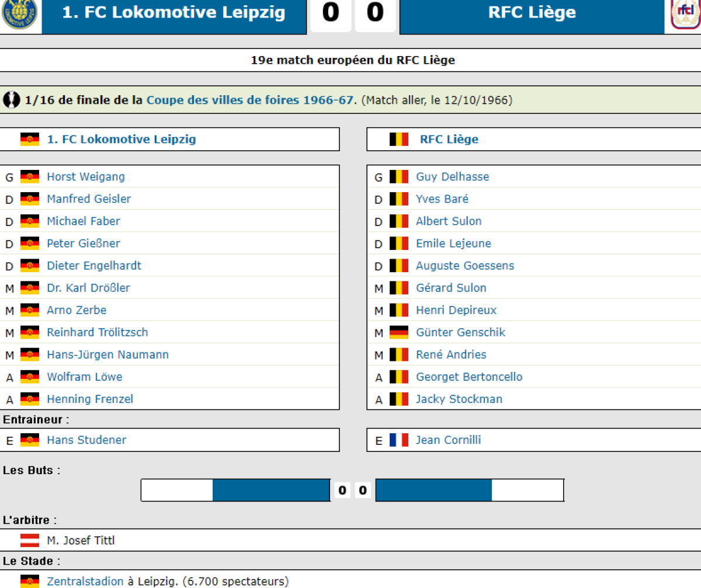View Henning Frenzel's player page

click(x=90, y=399)
